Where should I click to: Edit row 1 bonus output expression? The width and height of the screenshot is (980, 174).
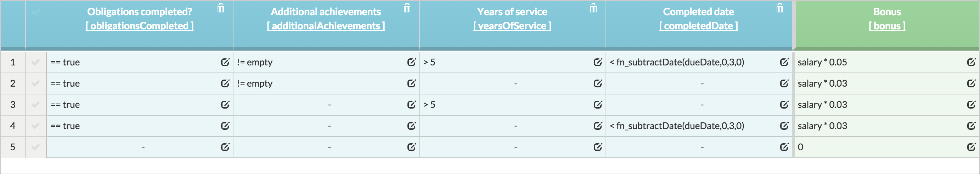971,62
